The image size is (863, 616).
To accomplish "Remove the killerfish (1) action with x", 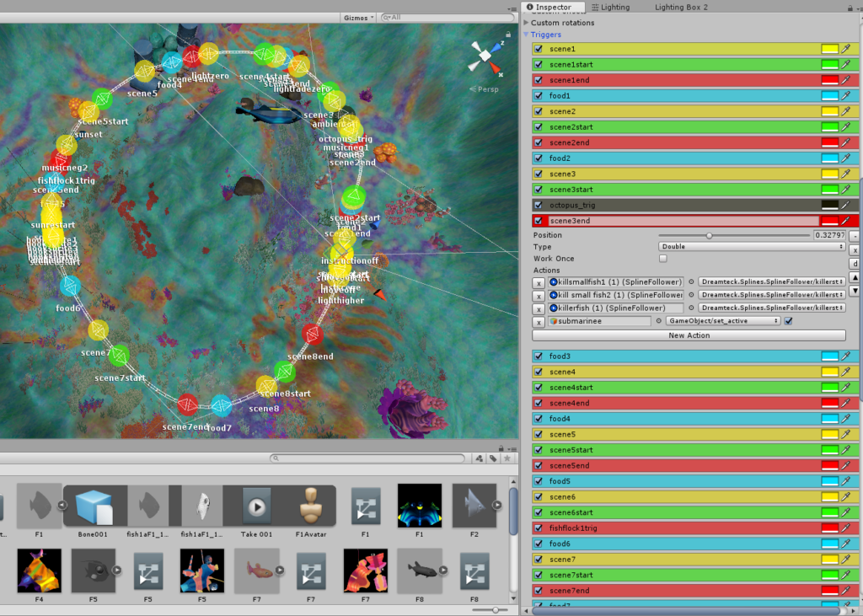I will [x=539, y=308].
